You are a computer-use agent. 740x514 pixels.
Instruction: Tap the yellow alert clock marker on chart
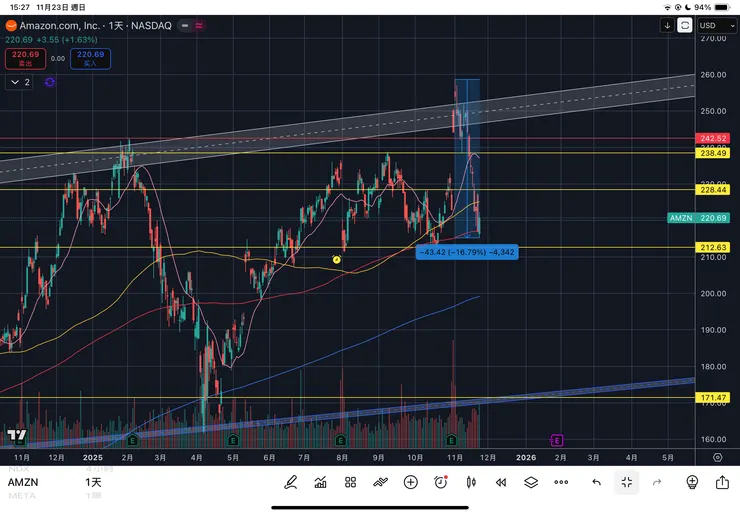336,259
